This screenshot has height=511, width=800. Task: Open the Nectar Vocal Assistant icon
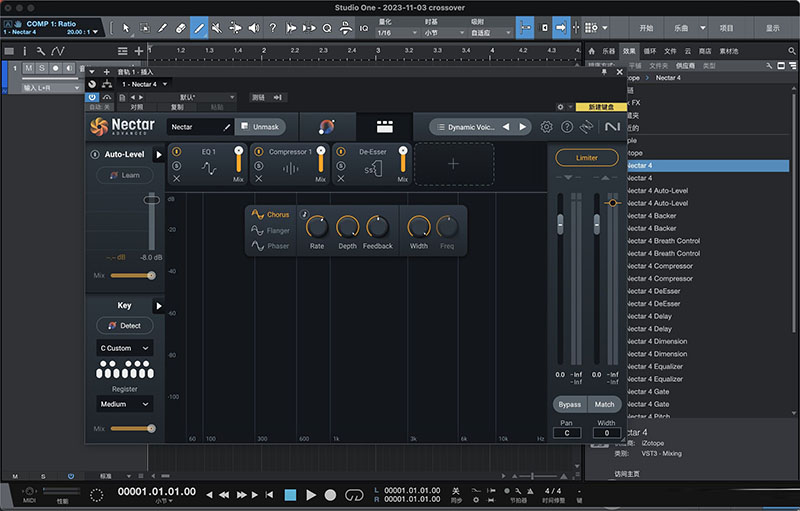click(x=327, y=126)
